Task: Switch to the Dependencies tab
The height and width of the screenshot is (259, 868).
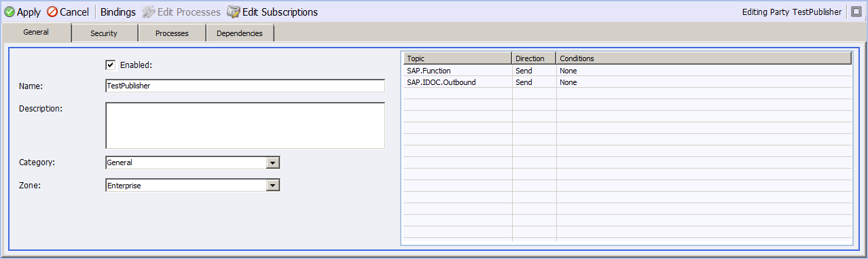Action: (x=240, y=33)
